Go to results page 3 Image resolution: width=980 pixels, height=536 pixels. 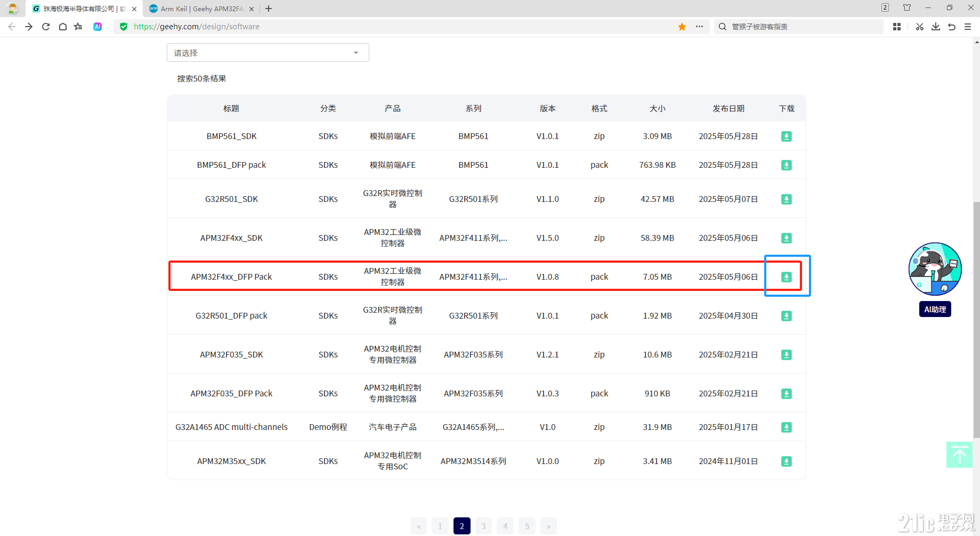pos(483,526)
